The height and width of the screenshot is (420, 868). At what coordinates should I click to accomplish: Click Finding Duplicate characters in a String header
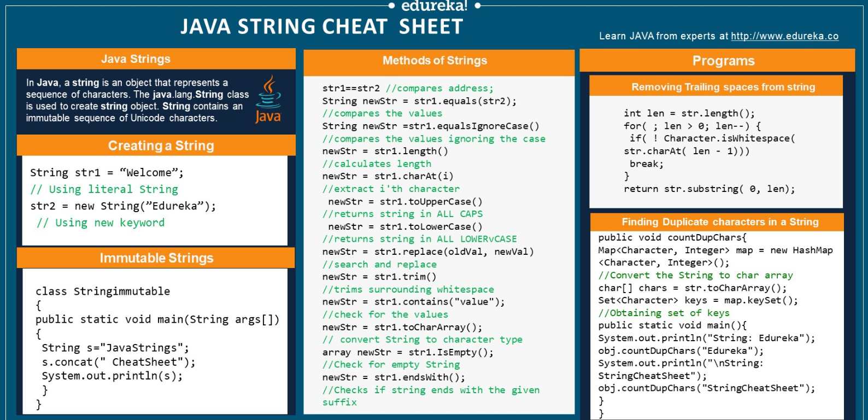717,222
